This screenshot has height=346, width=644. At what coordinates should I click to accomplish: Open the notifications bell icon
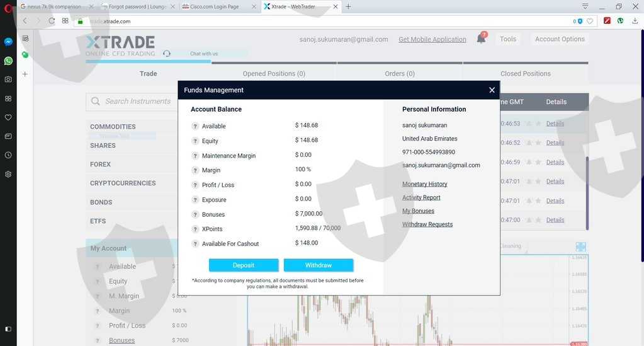pyautogui.click(x=481, y=38)
